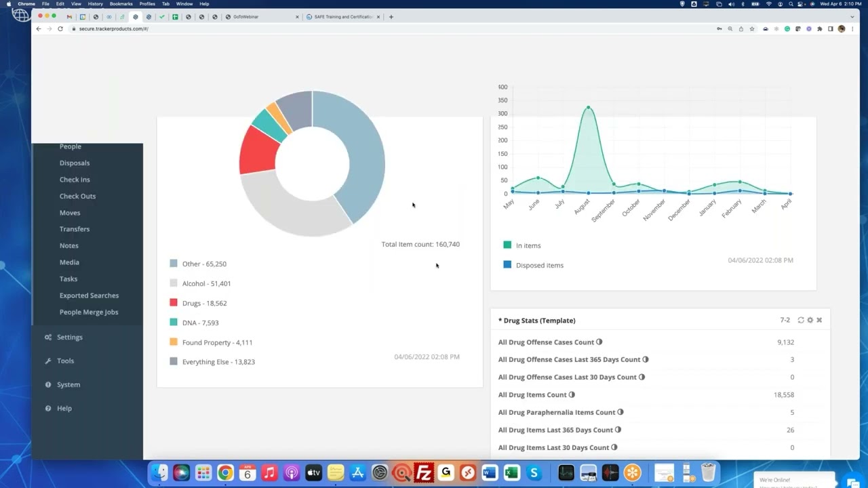This screenshot has width=868, height=488.
Task: Open Media in the sidebar
Action: (x=69, y=262)
